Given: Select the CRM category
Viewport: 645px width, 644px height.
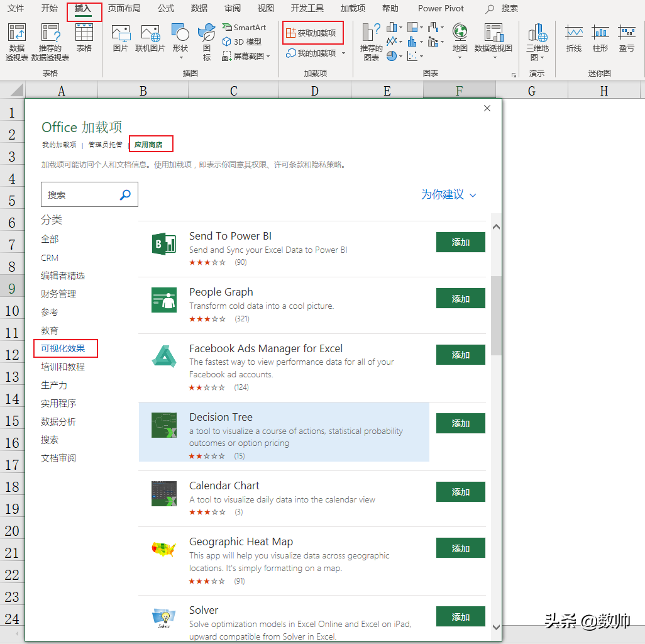Looking at the screenshot, I should [50, 258].
